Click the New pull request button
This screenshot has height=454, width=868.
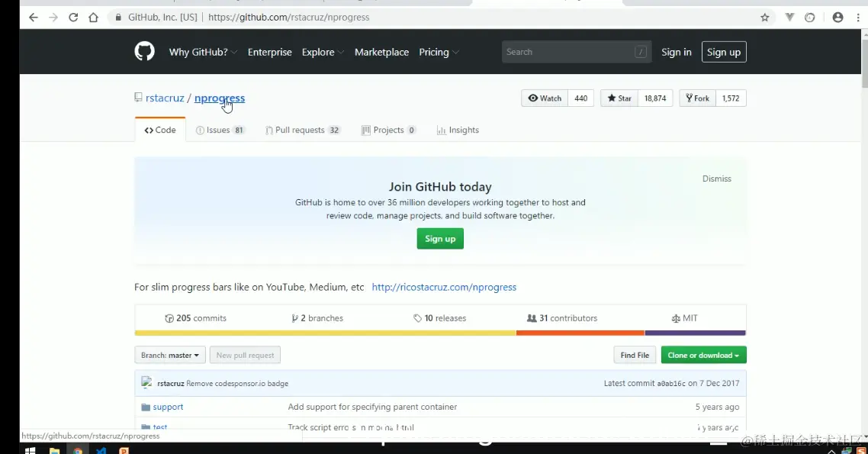coord(246,355)
